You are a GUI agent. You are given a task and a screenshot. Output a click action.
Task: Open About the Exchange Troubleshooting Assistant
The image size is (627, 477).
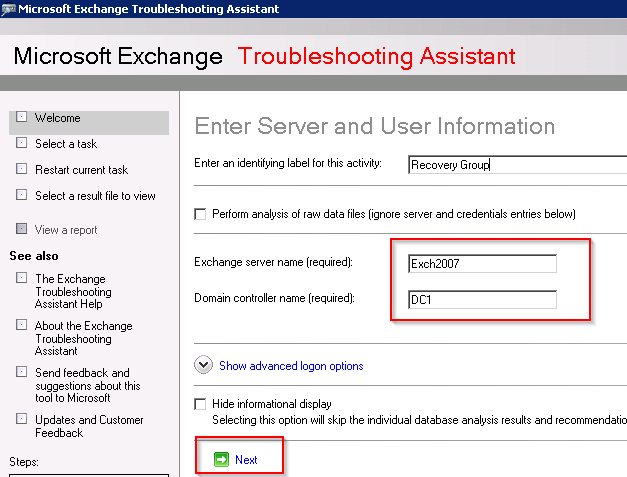pos(84,338)
